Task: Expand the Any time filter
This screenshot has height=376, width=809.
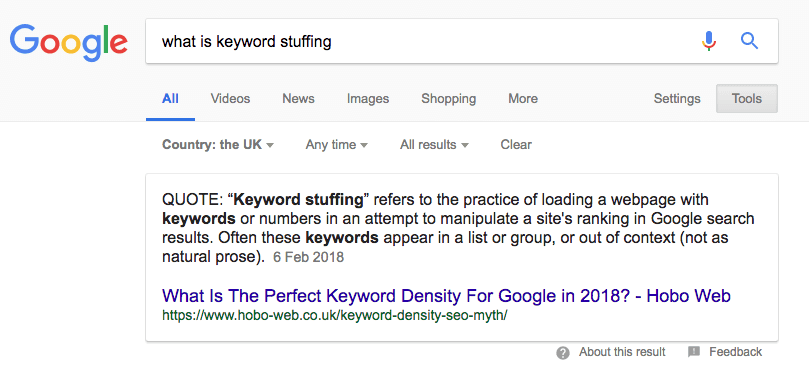Action: coord(336,145)
